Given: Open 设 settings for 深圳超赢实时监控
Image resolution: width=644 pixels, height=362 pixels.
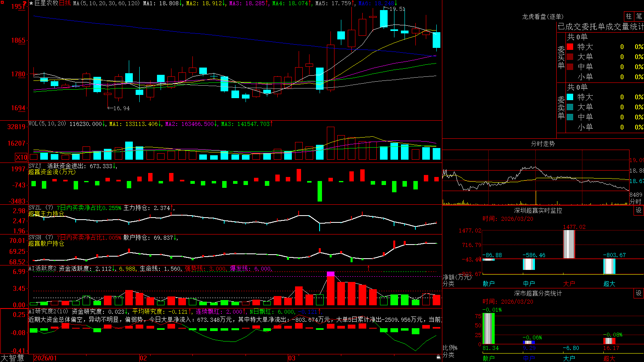Looking at the screenshot, I should click(x=639, y=210).
